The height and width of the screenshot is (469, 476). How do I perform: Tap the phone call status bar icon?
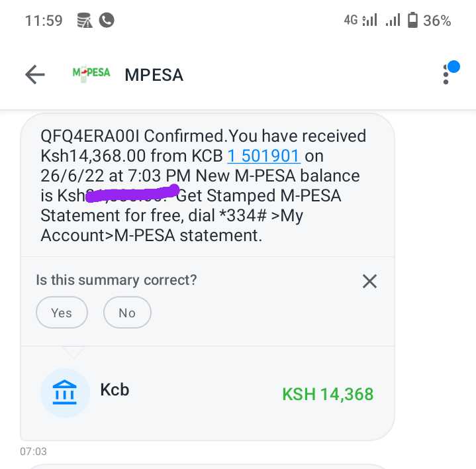(107, 21)
